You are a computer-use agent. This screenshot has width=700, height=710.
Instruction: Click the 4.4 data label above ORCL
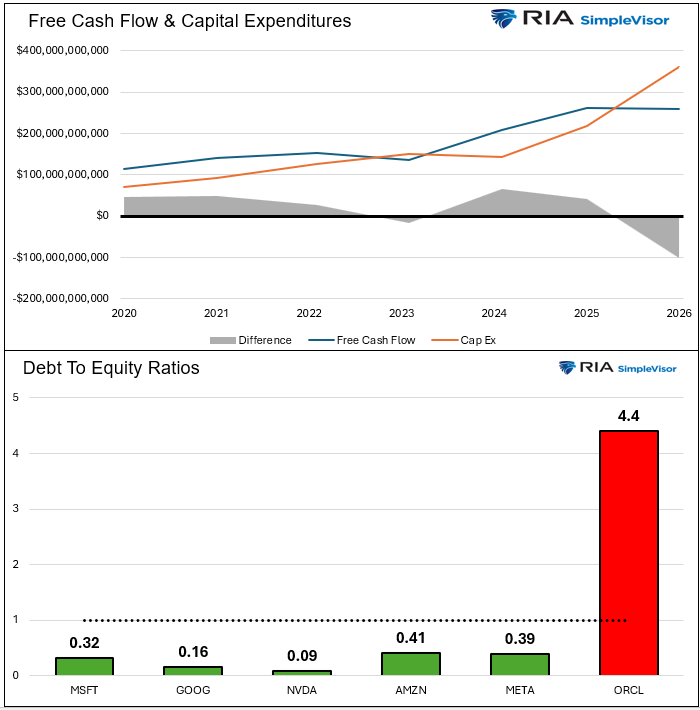628,416
